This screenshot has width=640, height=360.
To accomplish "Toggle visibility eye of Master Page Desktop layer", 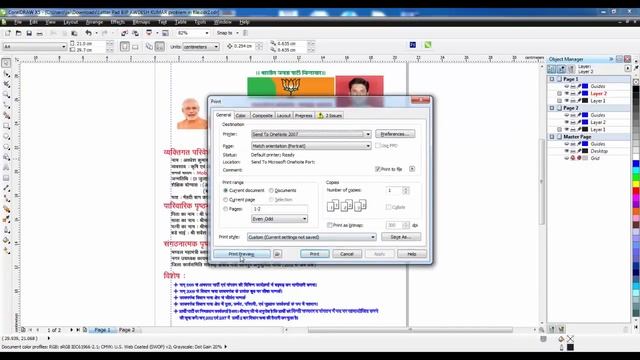I will (x=567, y=151).
